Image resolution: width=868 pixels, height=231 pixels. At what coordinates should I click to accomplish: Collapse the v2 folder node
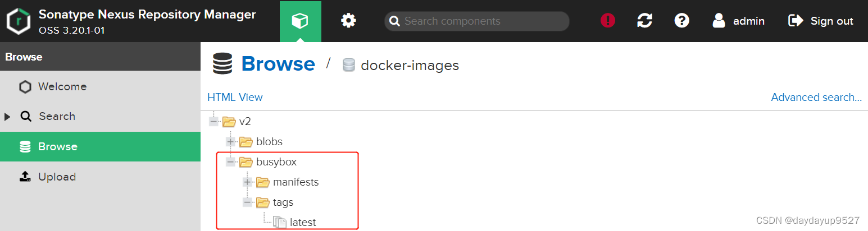213,122
